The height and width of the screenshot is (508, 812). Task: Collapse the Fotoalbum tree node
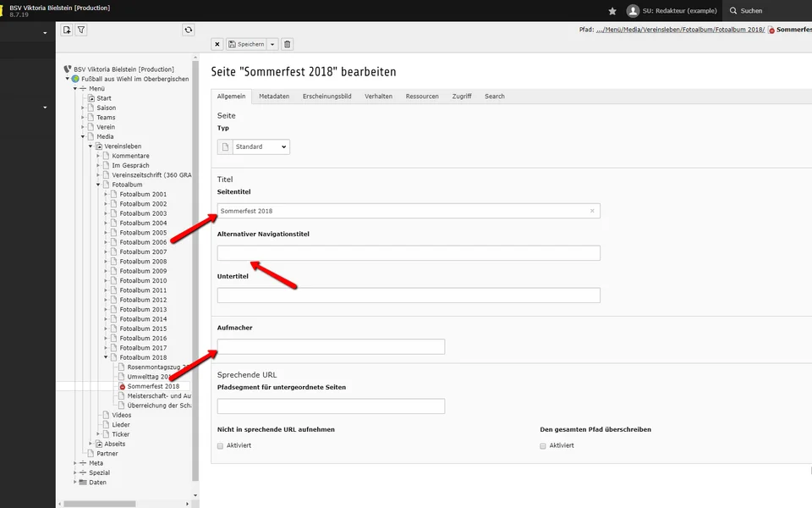click(98, 185)
